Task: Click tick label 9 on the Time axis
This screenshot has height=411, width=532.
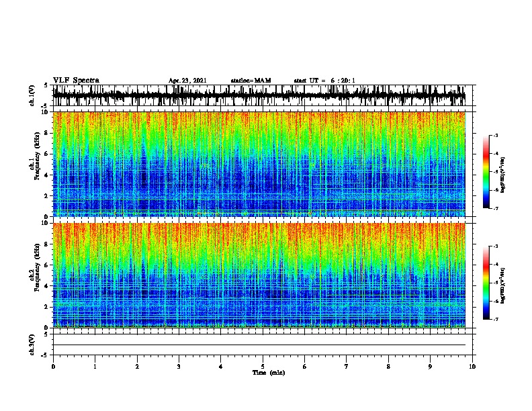Action: tap(430, 367)
